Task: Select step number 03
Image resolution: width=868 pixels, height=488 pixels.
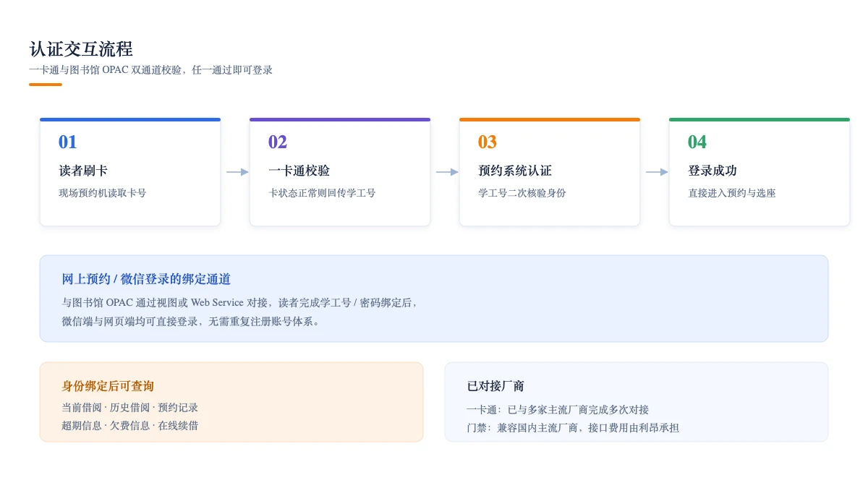Action: point(488,142)
